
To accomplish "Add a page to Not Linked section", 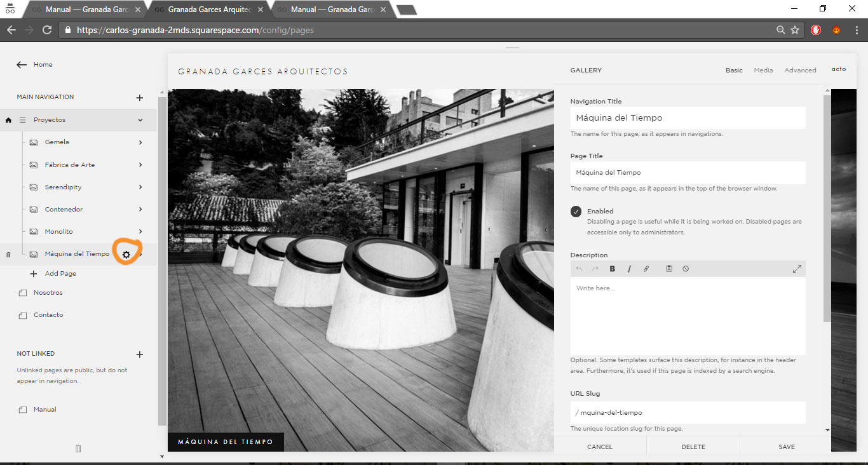I will [140, 354].
